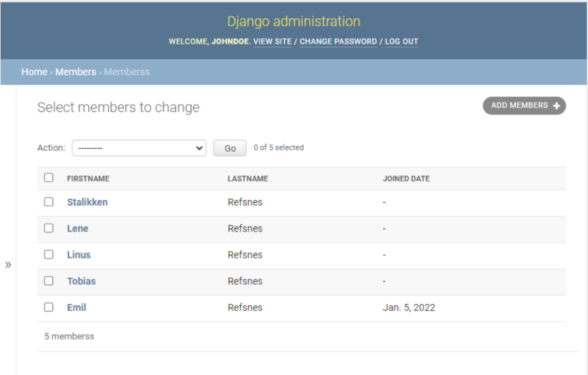Check the box for Stalikken

point(49,202)
